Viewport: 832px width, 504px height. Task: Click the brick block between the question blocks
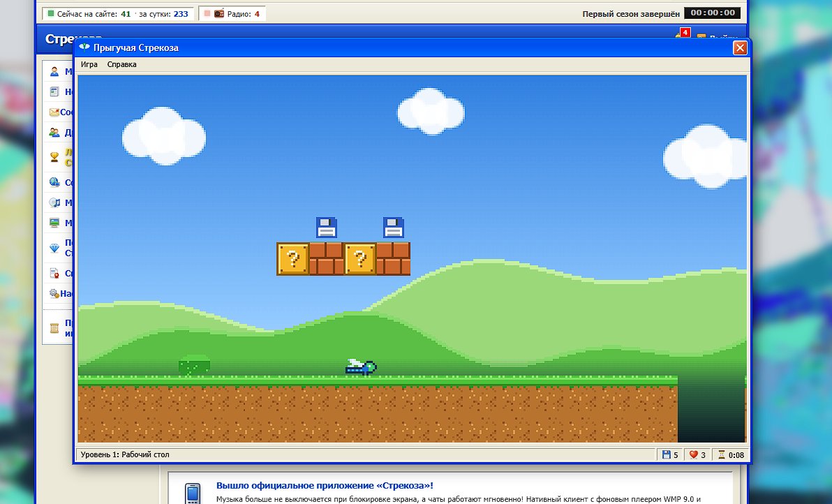pyautogui.click(x=327, y=259)
